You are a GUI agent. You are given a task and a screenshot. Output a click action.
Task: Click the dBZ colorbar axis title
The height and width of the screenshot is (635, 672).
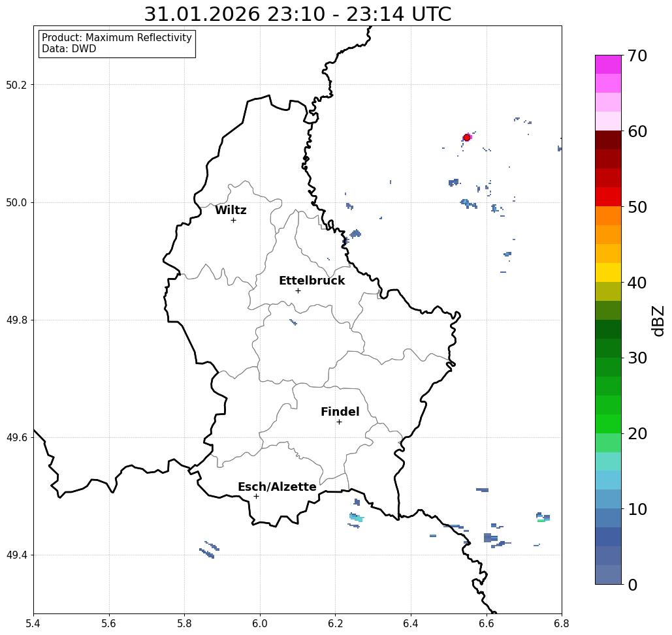[x=658, y=321]
